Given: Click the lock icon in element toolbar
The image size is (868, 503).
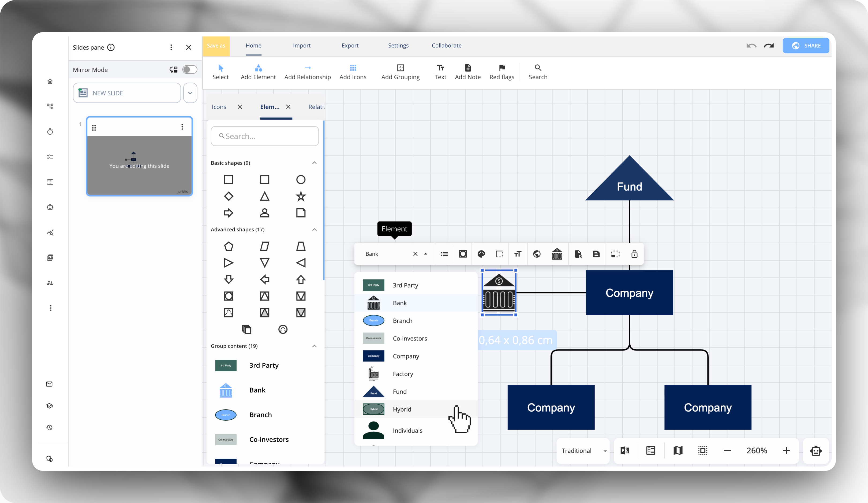Looking at the screenshot, I should [634, 254].
